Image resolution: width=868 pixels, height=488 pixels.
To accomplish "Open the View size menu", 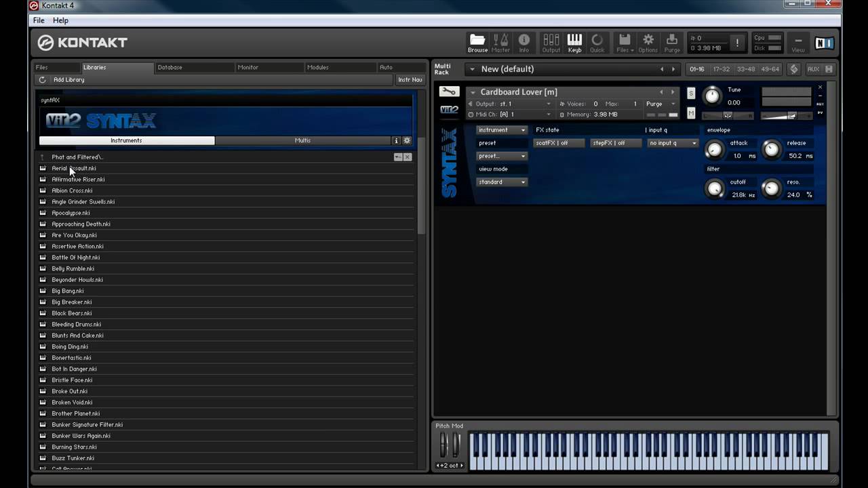I will click(798, 43).
